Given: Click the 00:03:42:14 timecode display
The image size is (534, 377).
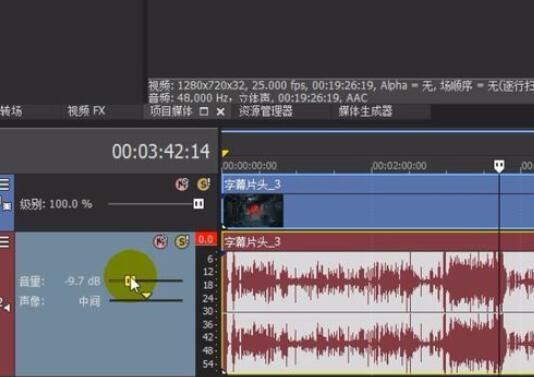Looking at the screenshot, I should [x=161, y=151].
